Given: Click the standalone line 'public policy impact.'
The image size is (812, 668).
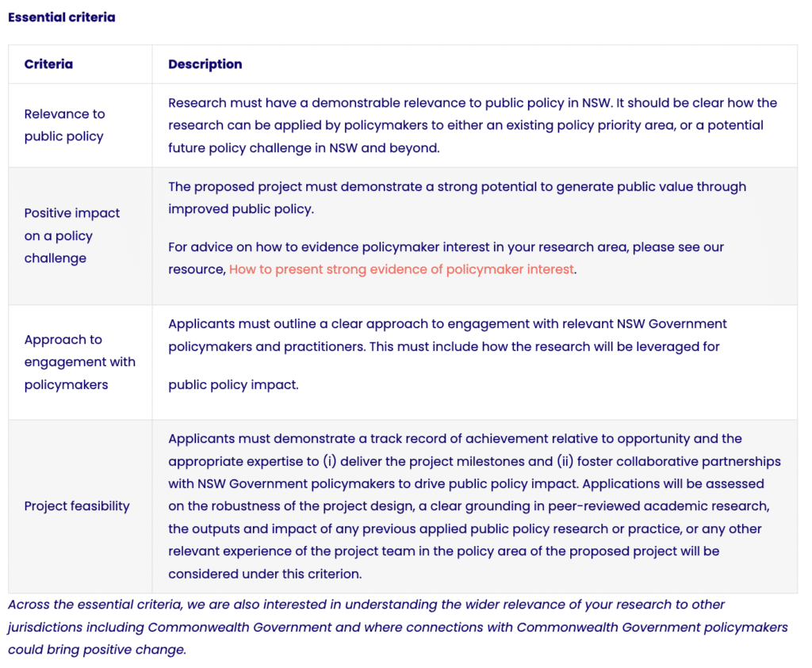Looking at the screenshot, I should pyautogui.click(x=233, y=385).
